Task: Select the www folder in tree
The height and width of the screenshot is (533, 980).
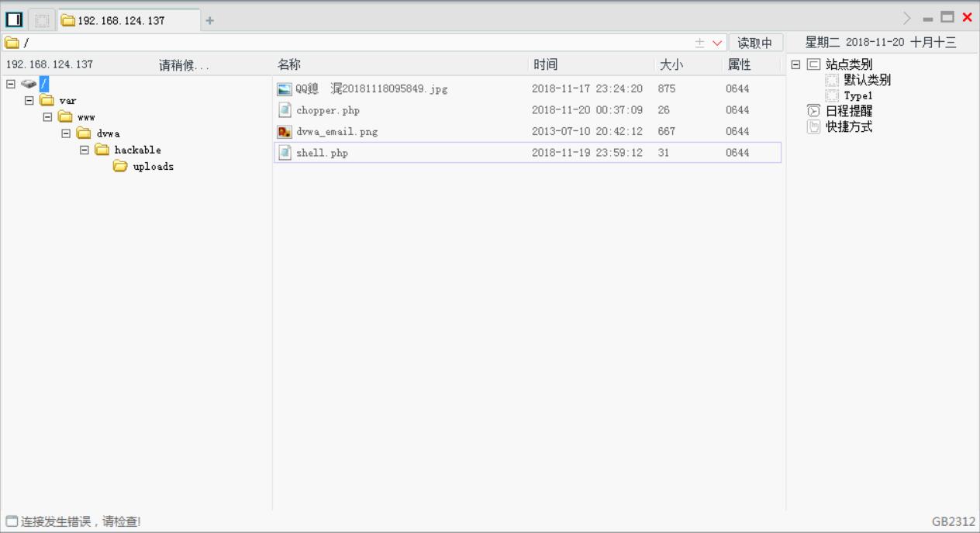Action: click(x=87, y=117)
